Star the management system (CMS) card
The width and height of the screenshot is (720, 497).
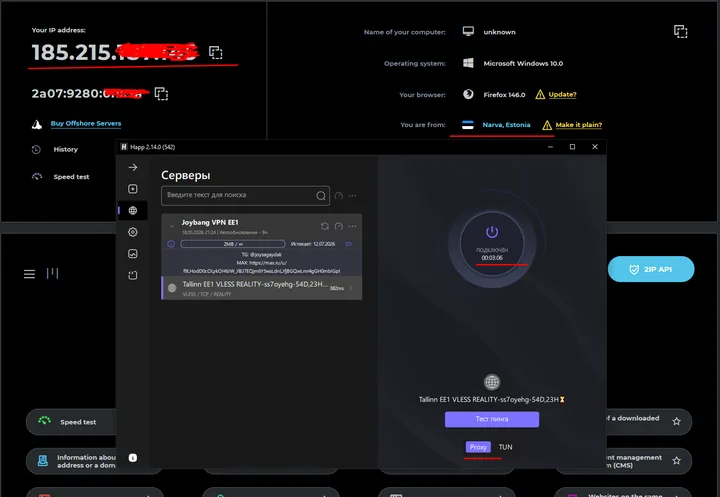676,461
